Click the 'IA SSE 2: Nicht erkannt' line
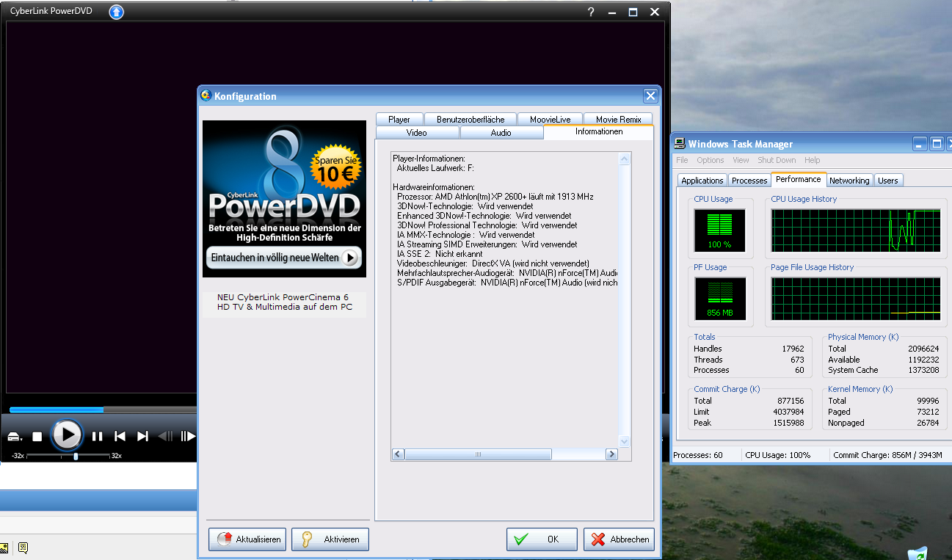This screenshot has height=560, width=952. [440, 254]
